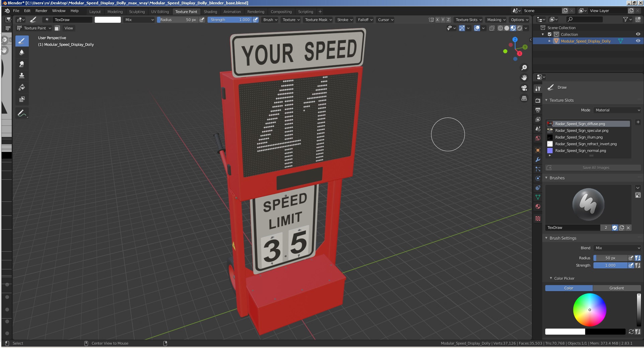Open View Layer properties tab
This screenshot has height=348, width=644.
[538, 119]
